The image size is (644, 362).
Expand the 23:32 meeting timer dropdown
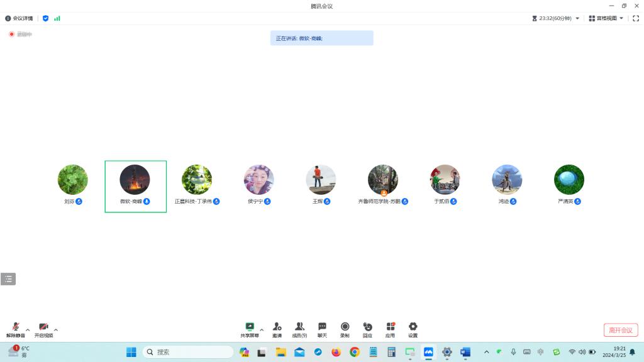577,18
